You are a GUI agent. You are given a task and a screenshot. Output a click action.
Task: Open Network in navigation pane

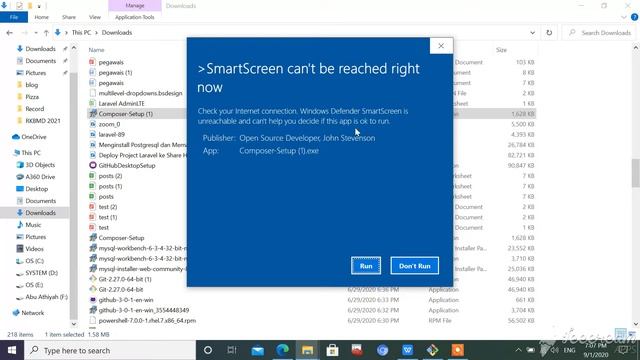click(x=32, y=313)
